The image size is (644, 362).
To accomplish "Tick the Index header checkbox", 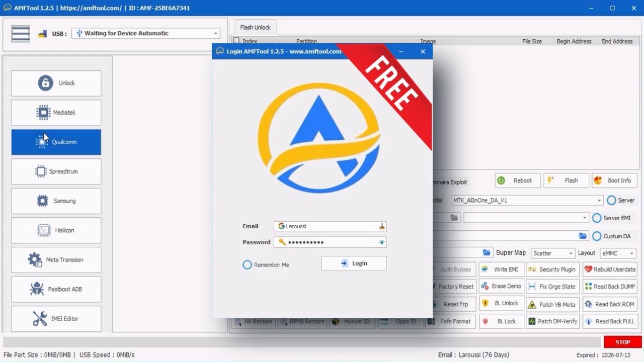I will click(x=236, y=41).
